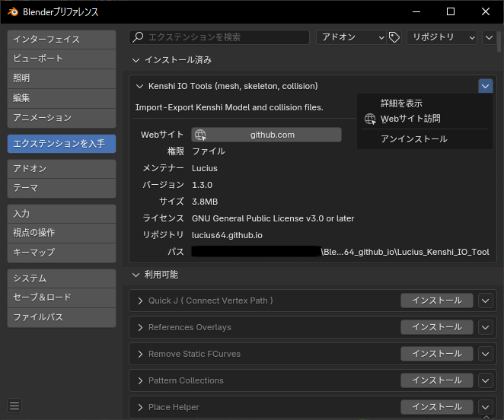The image size is (504, 420).
Task: Open the セーブ&ロード preferences tab
Action: tap(62, 297)
